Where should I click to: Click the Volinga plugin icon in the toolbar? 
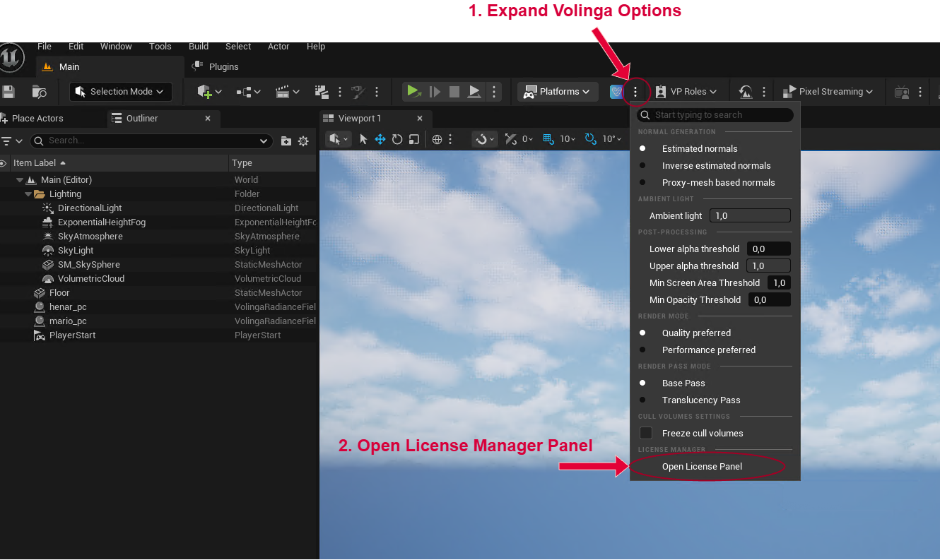coord(616,92)
